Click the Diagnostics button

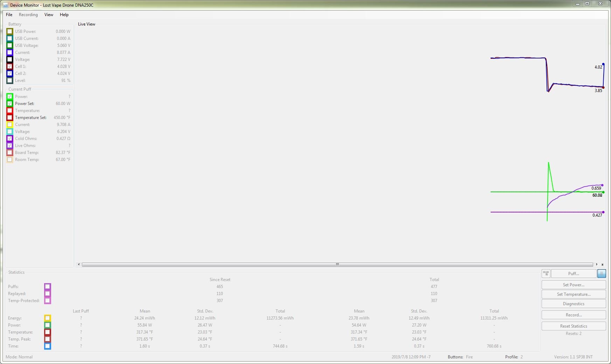(x=574, y=304)
